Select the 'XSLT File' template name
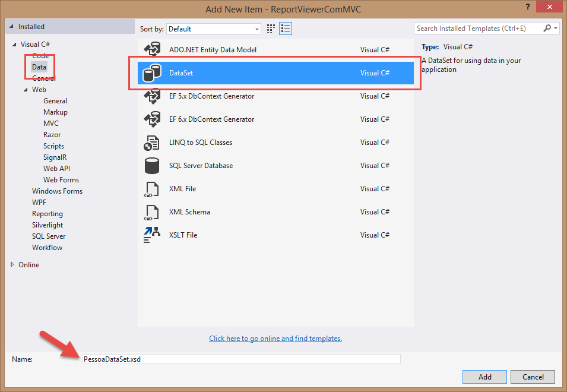The image size is (567, 392). (x=183, y=235)
